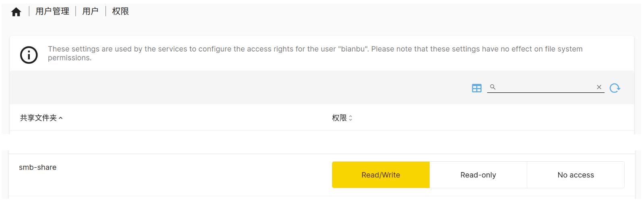Open the 用户管理 breadcrumb
This screenshot has width=644, height=200.
tap(52, 11)
